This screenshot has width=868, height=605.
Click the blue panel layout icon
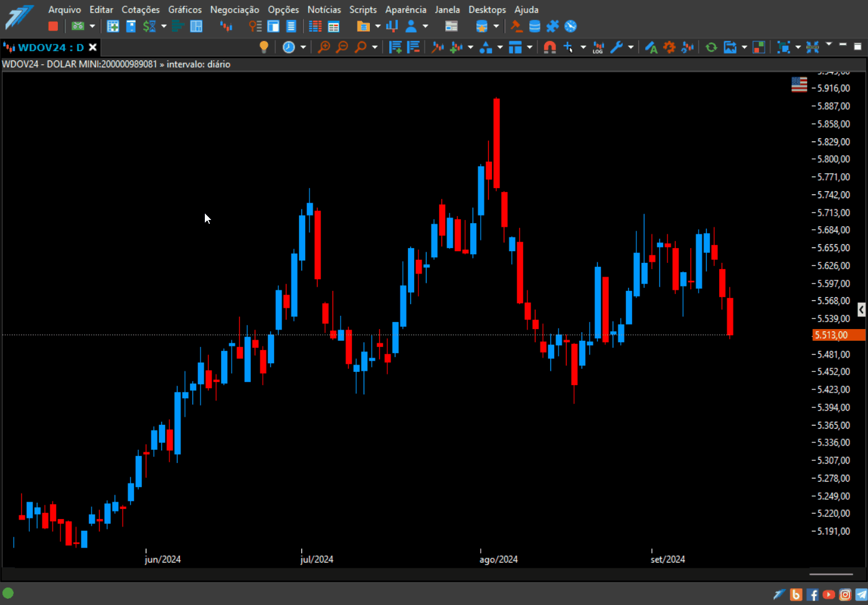[196, 26]
